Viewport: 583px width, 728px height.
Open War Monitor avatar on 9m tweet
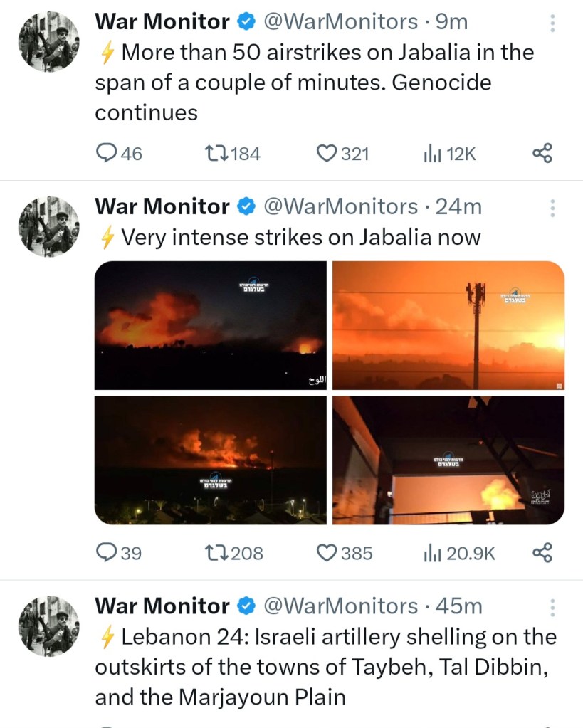click(x=48, y=41)
